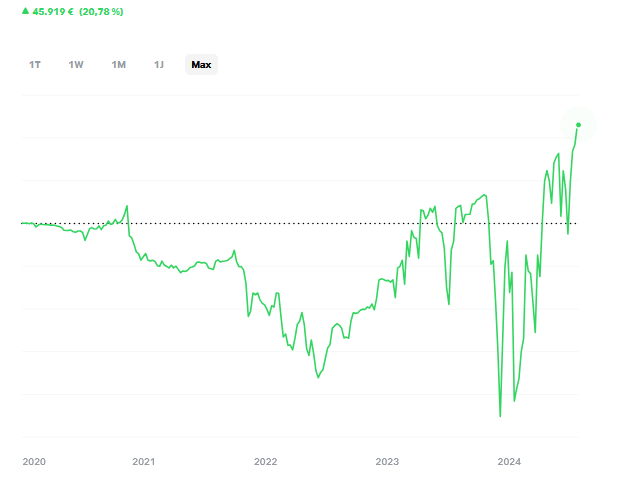The height and width of the screenshot is (477, 627).
Task: Click the peak spike in late 2020
Action: pos(127,206)
